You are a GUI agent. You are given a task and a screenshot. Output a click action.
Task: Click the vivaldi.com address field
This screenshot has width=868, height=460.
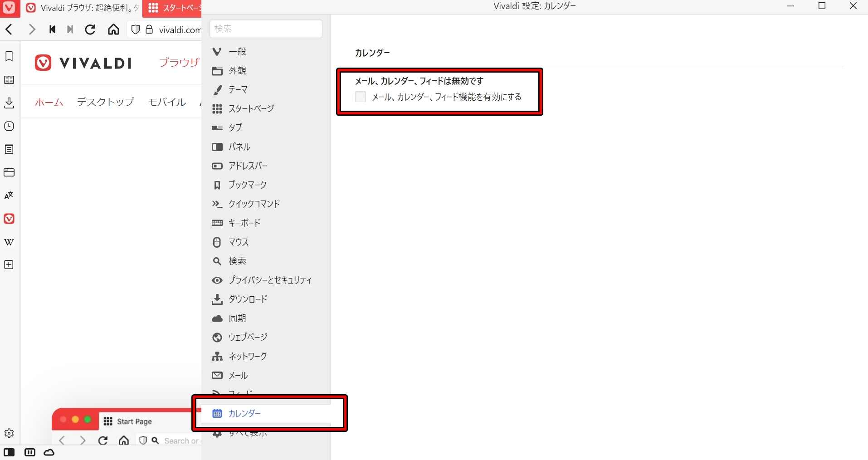pyautogui.click(x=180, y=29)
